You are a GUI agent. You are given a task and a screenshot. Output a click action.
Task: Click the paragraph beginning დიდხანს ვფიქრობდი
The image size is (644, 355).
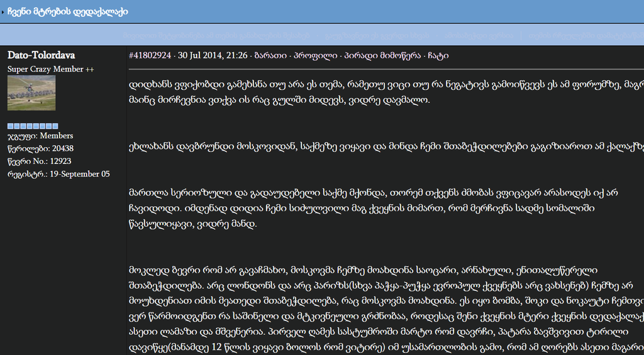386,92
